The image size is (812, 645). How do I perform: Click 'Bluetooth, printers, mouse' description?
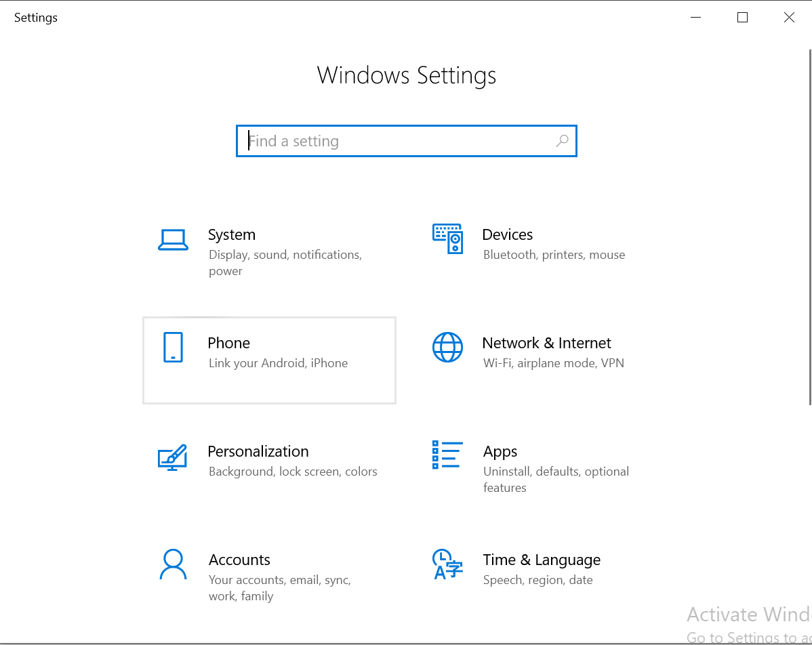(x=554, y=255)
